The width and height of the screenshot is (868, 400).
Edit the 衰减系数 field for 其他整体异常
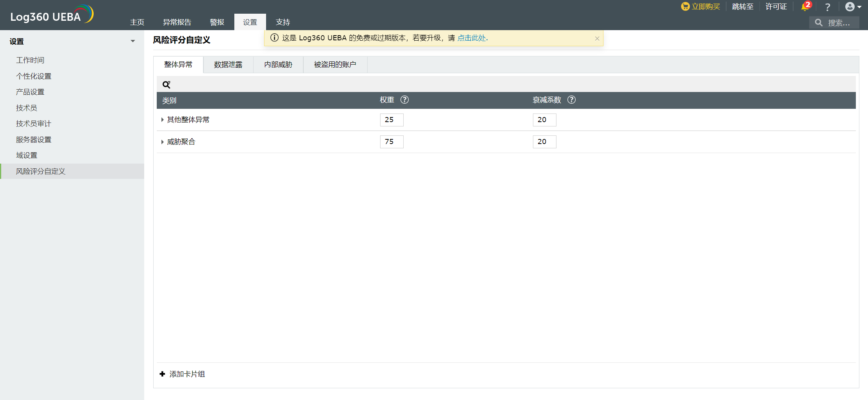tap(545, 120)
